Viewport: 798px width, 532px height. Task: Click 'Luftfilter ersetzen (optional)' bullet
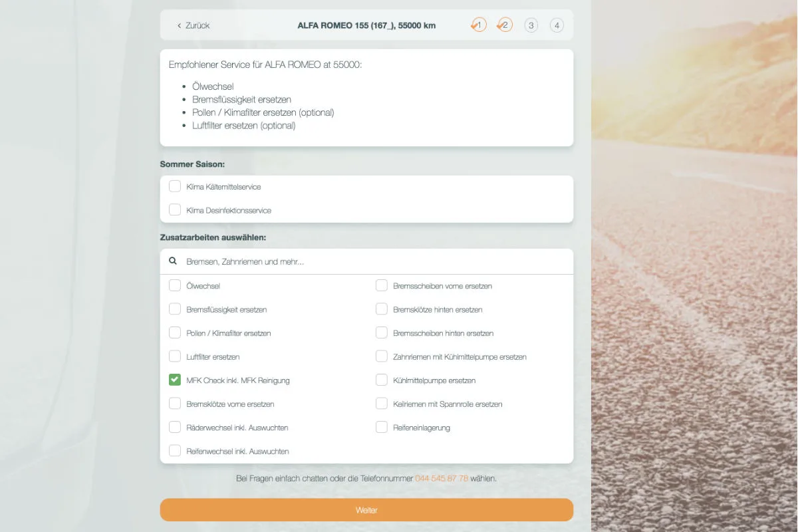pos(244,125)
